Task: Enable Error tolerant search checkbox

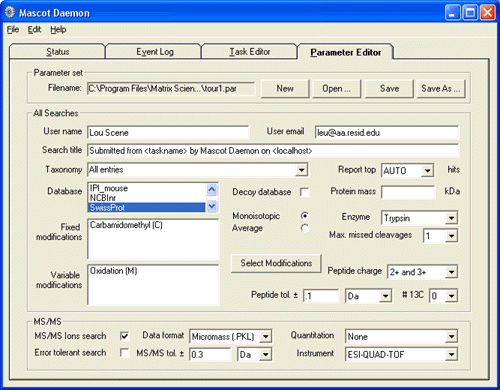Action: (x=124, y=353)
